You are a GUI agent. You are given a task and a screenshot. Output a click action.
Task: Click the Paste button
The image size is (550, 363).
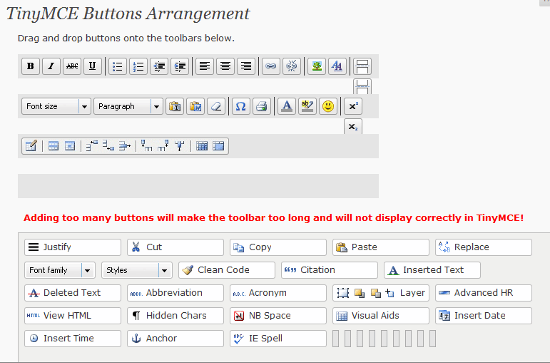[381, 247]
